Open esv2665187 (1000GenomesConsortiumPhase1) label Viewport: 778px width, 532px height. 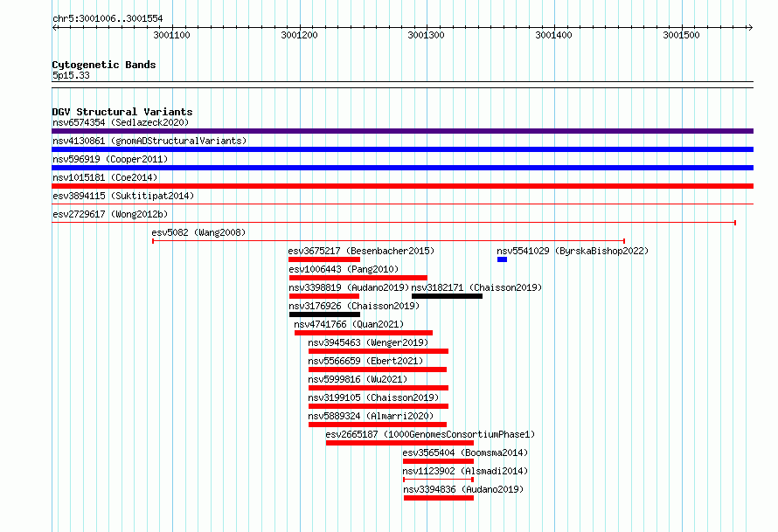(x=430, y=434)
